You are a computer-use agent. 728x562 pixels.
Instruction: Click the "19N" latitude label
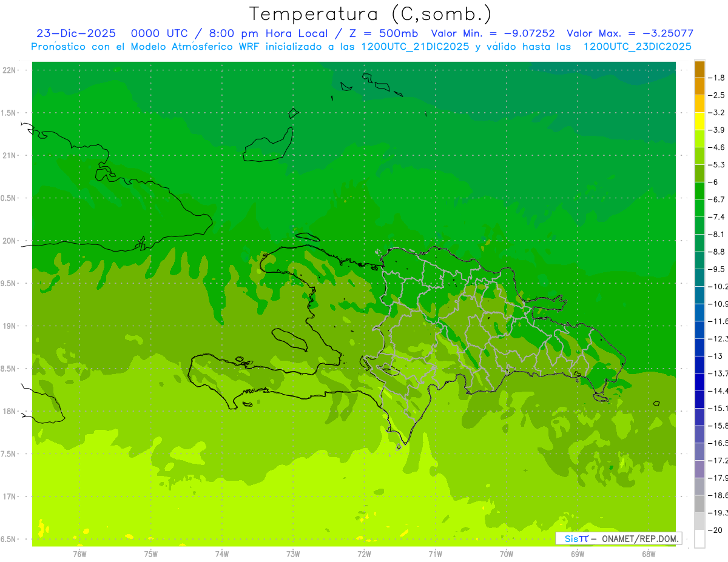coord(10,326)
